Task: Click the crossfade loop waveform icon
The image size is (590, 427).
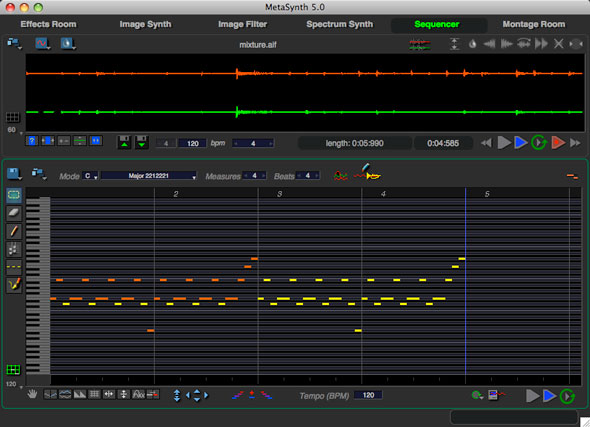Action: tap(524, 44)
